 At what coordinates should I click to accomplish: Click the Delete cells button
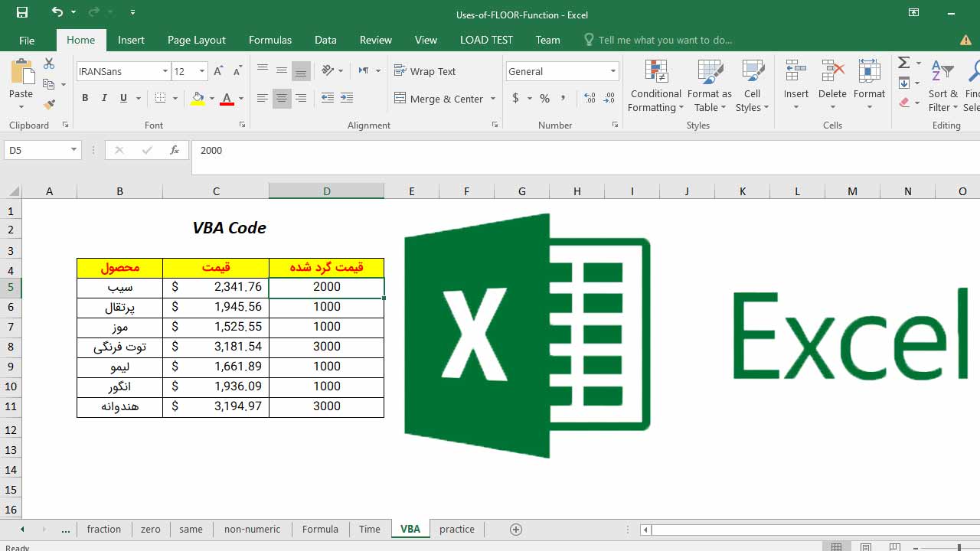pyautogui.click(x=832, y=86)
